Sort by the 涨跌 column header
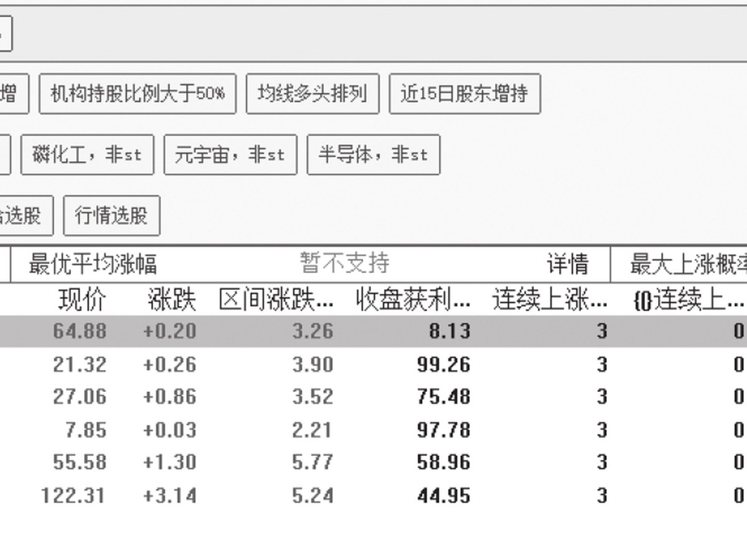This screenshot has height=560, width=747. pos(172,301)
